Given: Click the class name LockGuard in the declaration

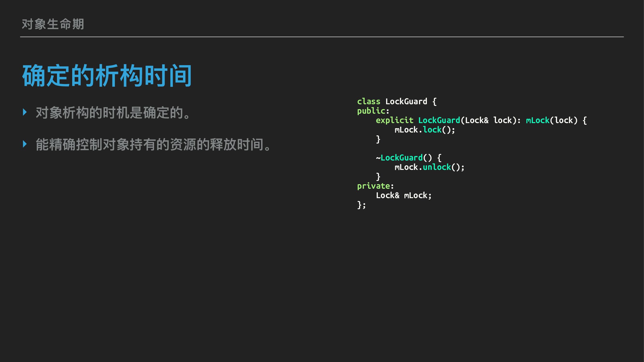Looking at the screenshot, I should 406,101.
